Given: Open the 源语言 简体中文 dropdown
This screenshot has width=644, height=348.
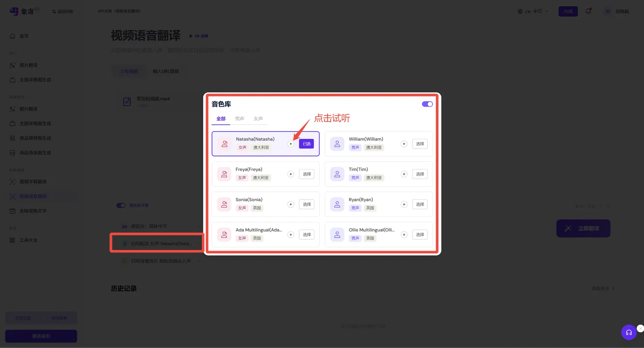Looking at the screenshot, I should click(160, 227).
